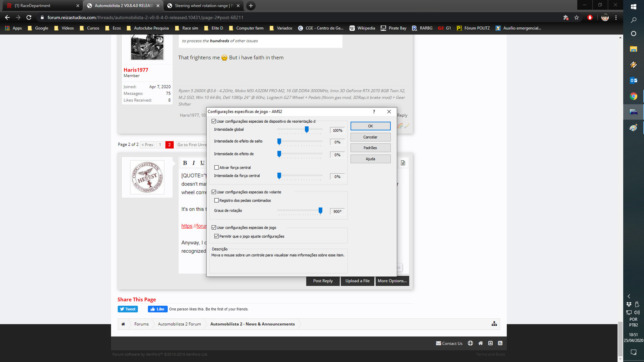Click the footer home icon

click(480, 343)
